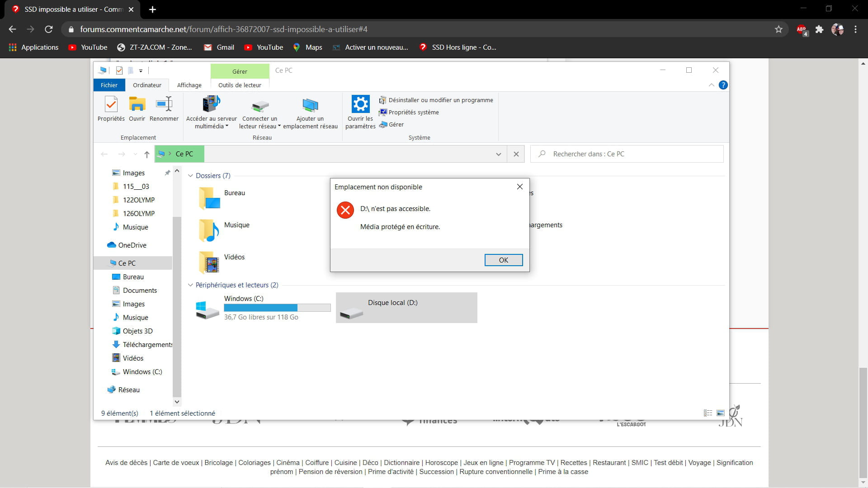Click the Gérer contextual tab header
Image resolution: width=868 pixels, height=488 pixels.
(240, 71)
